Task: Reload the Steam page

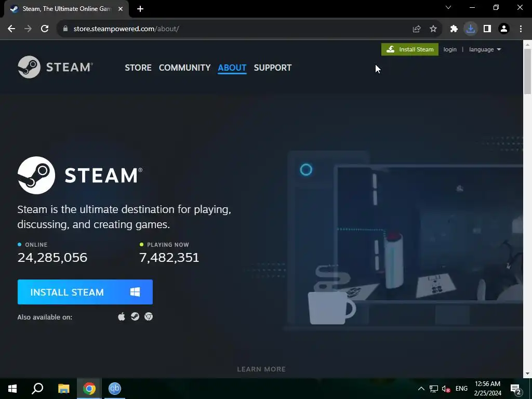Action: (45, 29)
